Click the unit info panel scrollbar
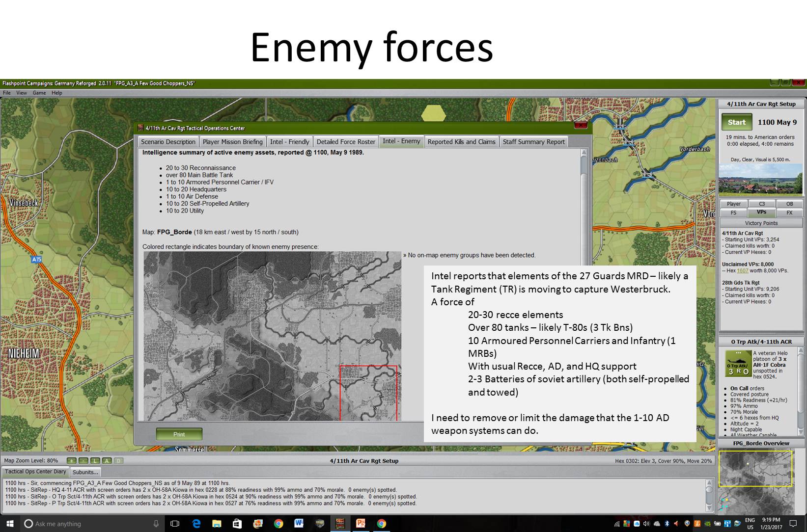The image size is (807, 532). pos(801,391)
